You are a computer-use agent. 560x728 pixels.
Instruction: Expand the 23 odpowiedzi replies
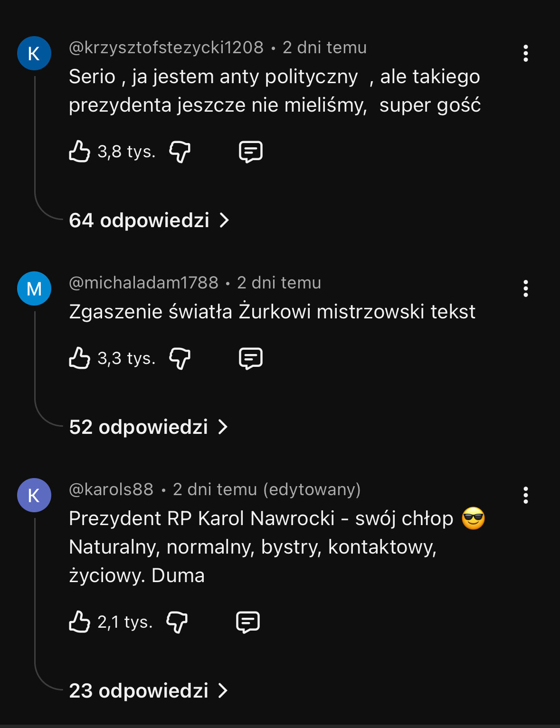148,691
